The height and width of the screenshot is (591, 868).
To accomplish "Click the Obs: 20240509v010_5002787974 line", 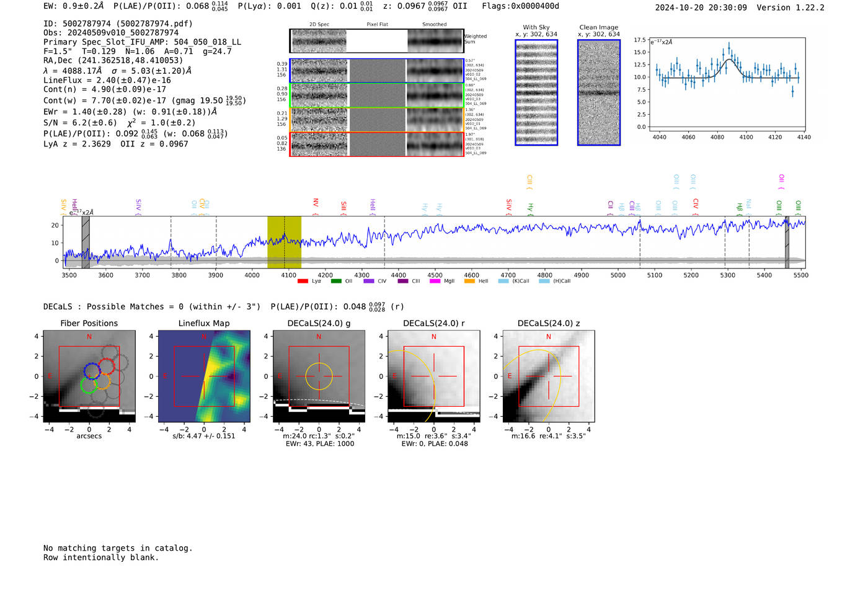I will tap(111, 33).
